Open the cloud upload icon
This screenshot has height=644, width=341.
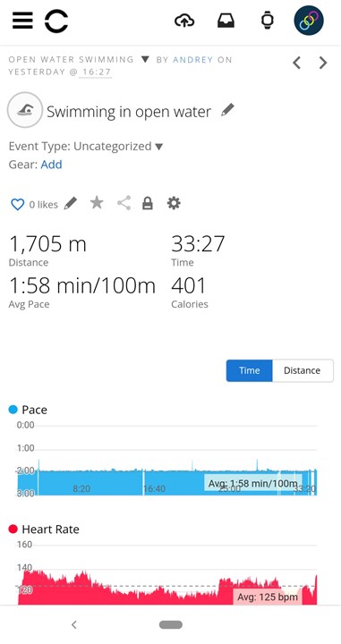(x=184, y=20)
